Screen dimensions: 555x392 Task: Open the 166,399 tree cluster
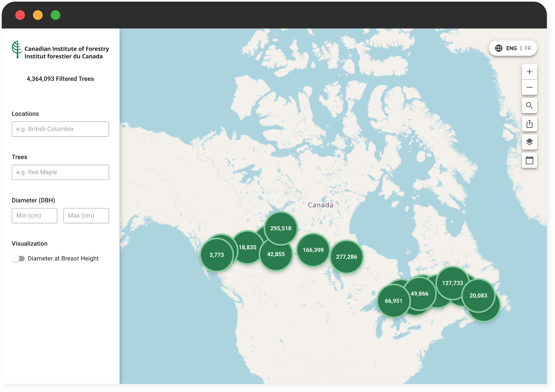click(313, 250)
